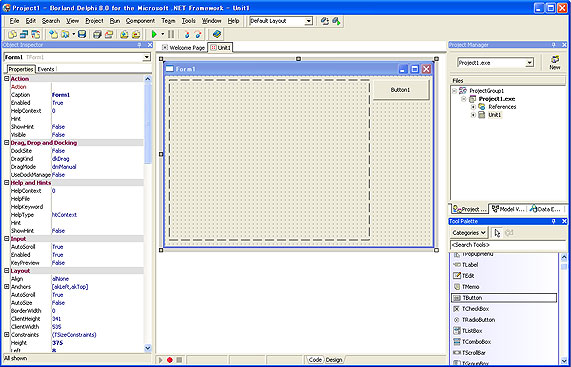Expand the Constraints property
Image resolution: width=571 pixels, height=367 pixels.
pos(7,335)
